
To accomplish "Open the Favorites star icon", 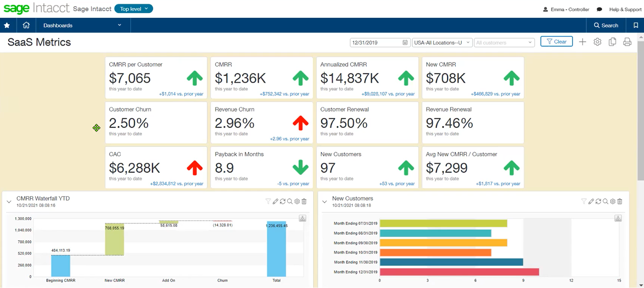I will pos(7,25).
